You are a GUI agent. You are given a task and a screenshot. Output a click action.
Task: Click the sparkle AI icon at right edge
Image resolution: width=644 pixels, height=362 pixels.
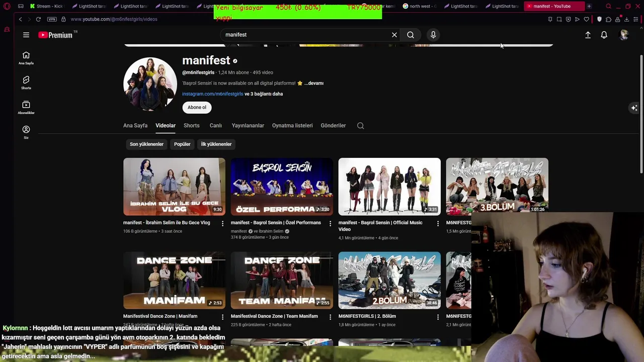tap(634, 108)
